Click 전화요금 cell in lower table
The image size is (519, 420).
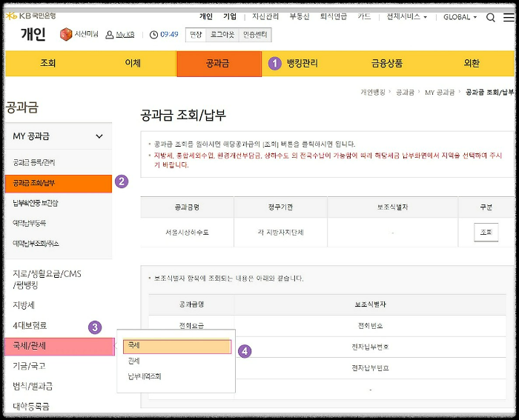(191, 325)
